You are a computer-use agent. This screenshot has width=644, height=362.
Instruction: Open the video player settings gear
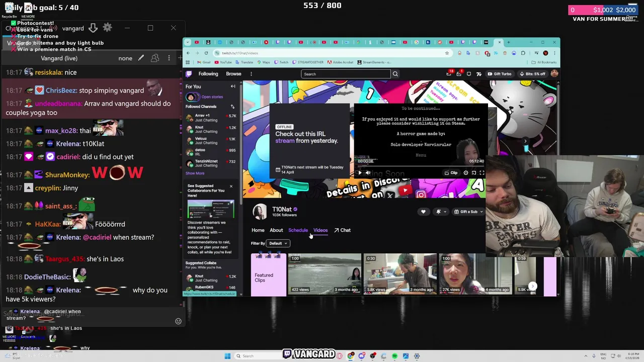[x=466, y=173]
